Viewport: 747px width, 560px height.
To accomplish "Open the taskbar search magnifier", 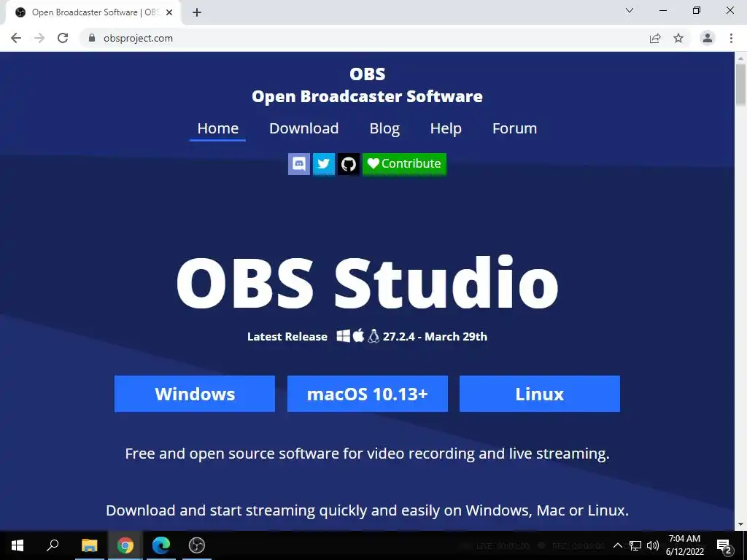I will 53,545.
